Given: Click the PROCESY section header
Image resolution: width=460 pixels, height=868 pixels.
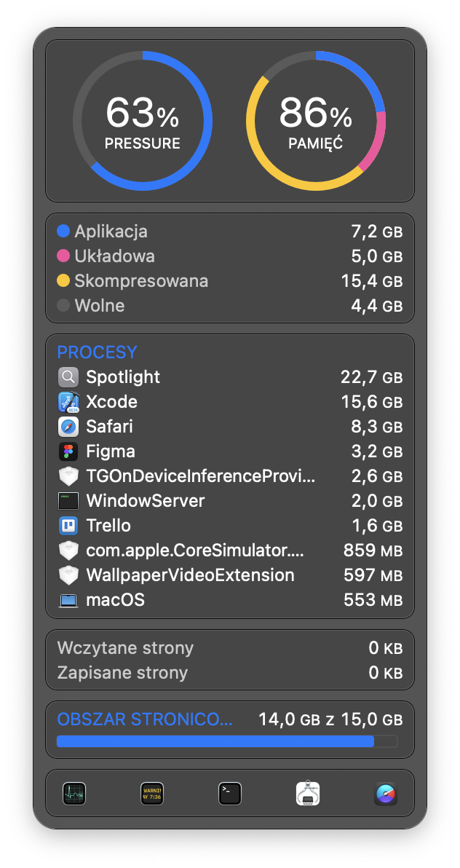Looking at the screenshot, I should tap(98, 352).
